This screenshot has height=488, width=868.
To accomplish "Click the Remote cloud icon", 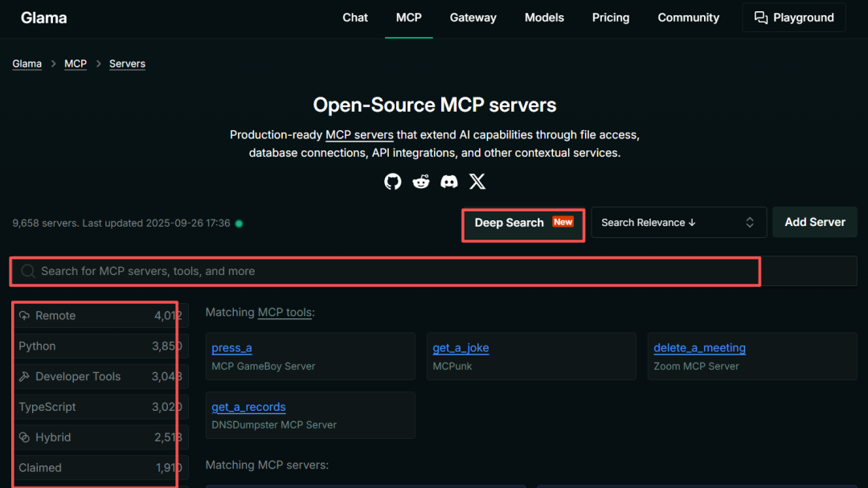I will 24,316.
